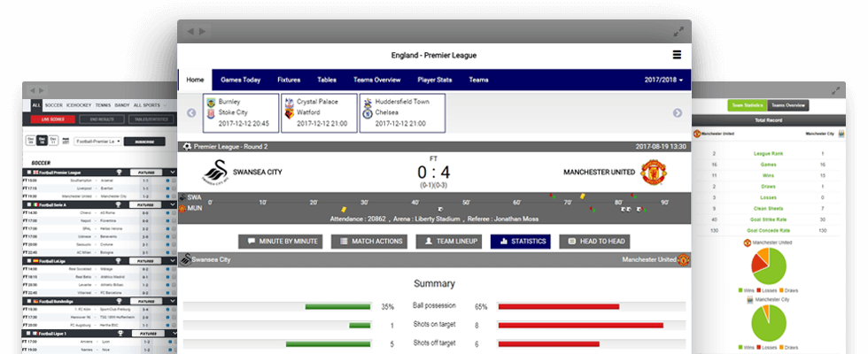Click the Swansea logo in statistics header bar

pos(187,258)
